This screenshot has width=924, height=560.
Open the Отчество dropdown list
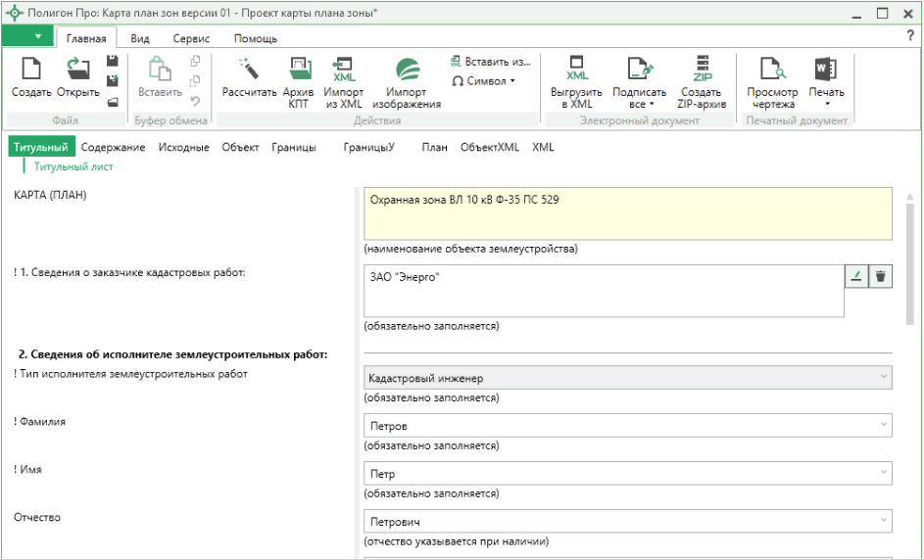point(884,521)
